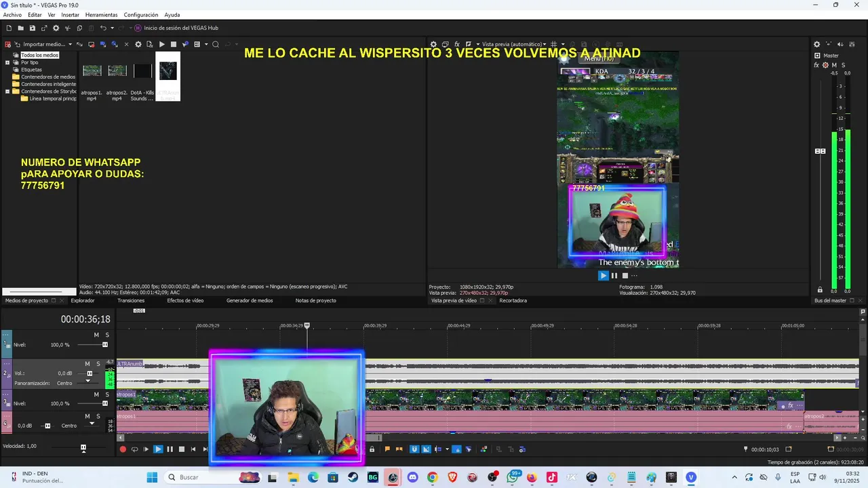Open the Archivo menu
Screen dimensions: 868x488
click(12, 15)
